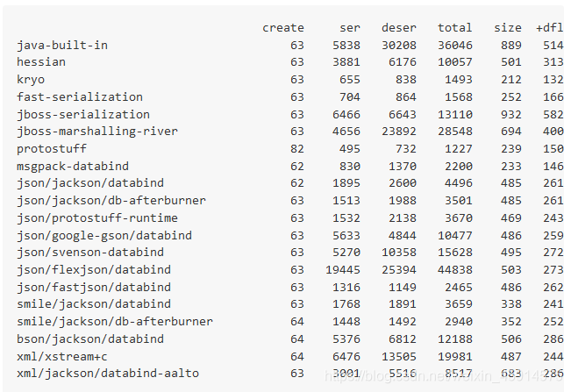Click deser value 23892 for jboss-marshalling-river
This screenshot has width=571, height=392.
coord(399,132)
